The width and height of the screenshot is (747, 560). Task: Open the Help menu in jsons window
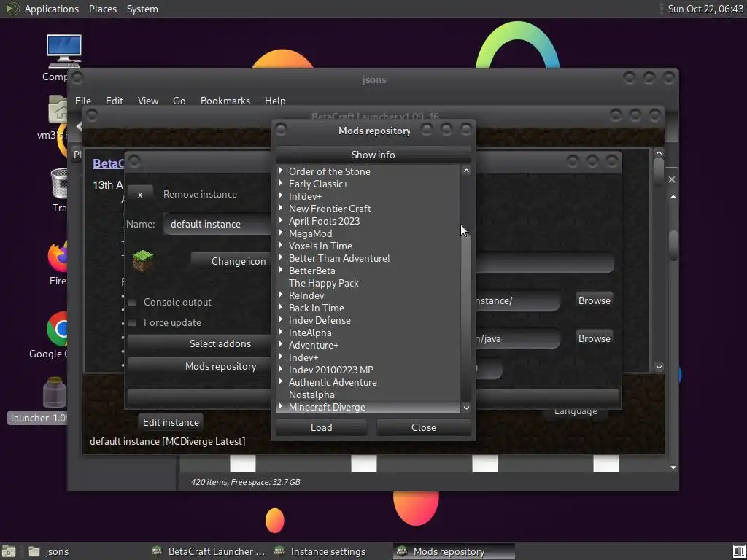click(275, 101)
